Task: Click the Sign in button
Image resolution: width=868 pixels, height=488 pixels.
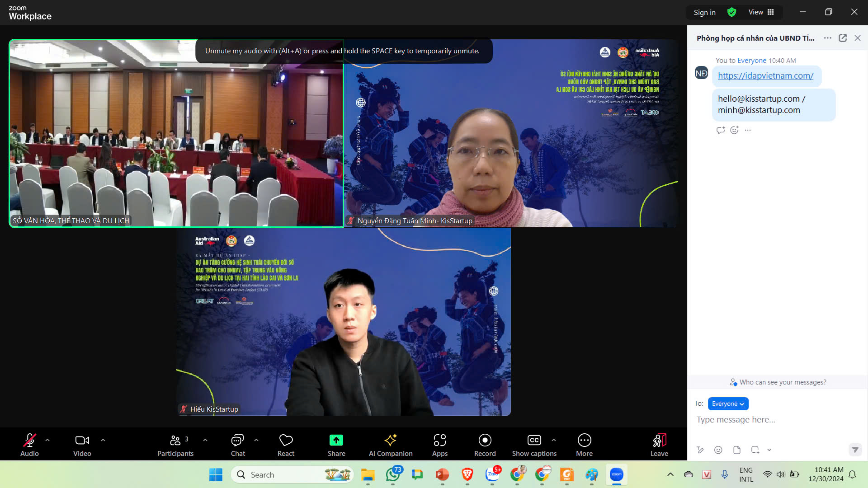Action: [x=704, y=12]
